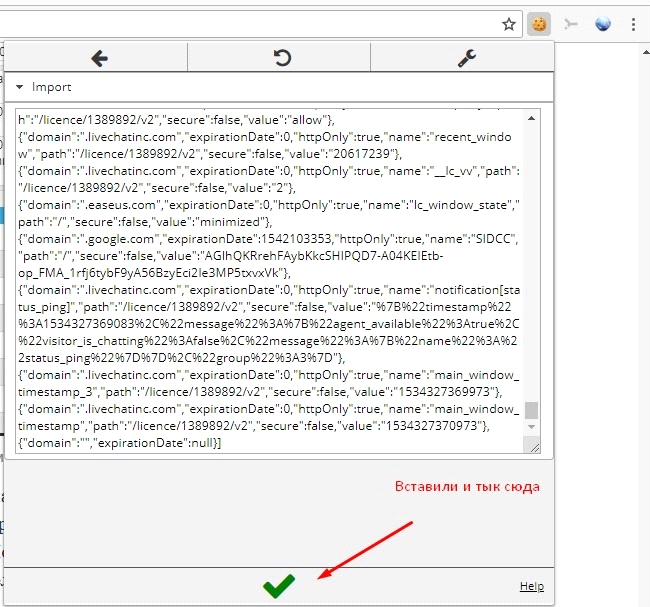Open the Chrome three-dot menu

(635, 23)
